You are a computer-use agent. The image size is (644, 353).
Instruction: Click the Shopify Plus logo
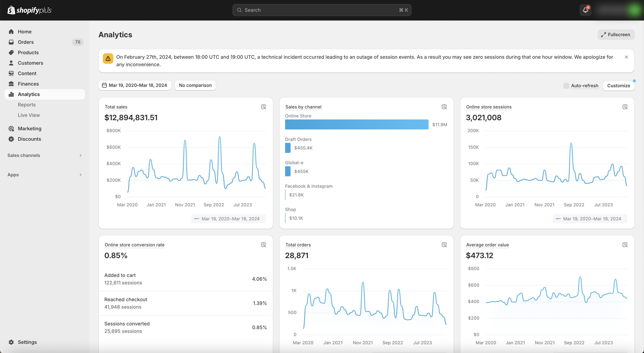pyautogui.click(x=29, y=10)
